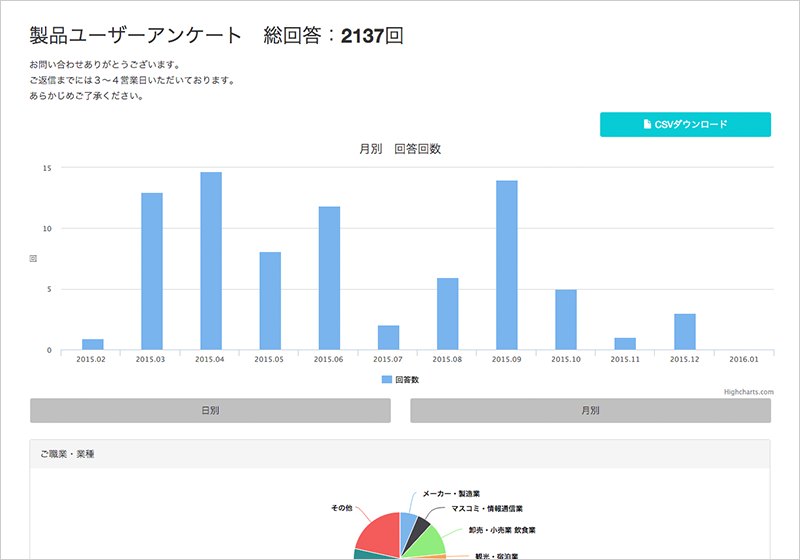Click the 2015.06 bar
The image size is (800, 560).
pyautogui.click(x=330, y=278)
